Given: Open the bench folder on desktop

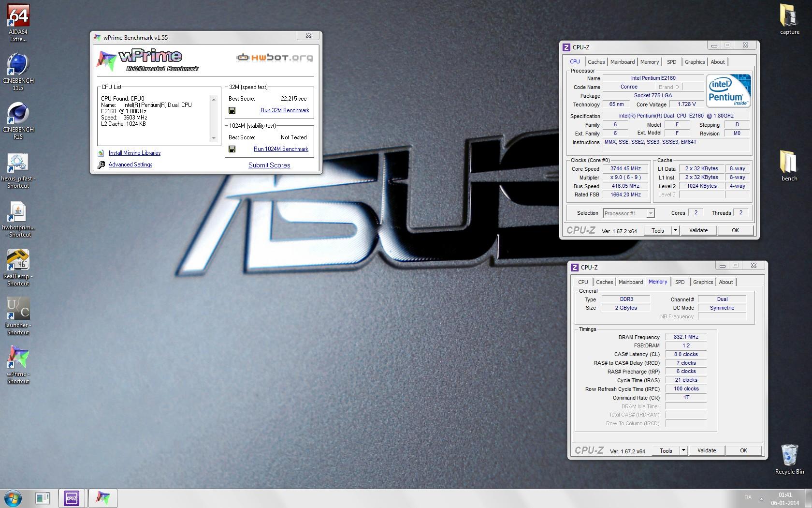Looking at the screenshot, I should click(x=789, y=165).
